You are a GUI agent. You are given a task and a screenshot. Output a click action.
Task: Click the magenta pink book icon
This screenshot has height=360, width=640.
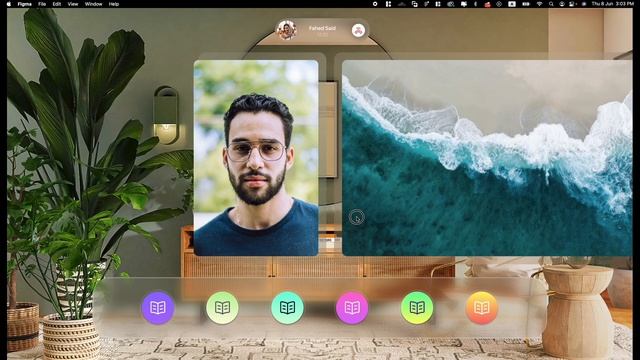(x=352, y=308)
